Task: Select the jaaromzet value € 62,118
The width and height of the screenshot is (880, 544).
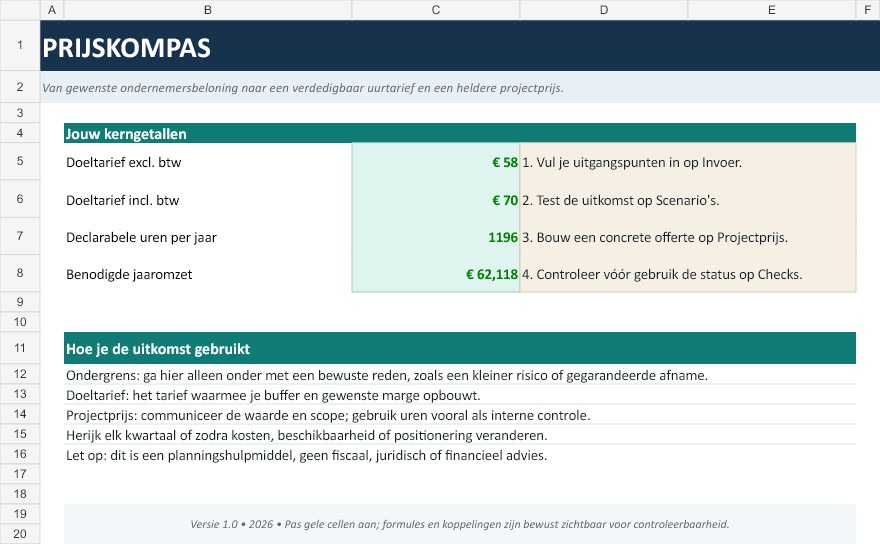Action: coord(436,273)
